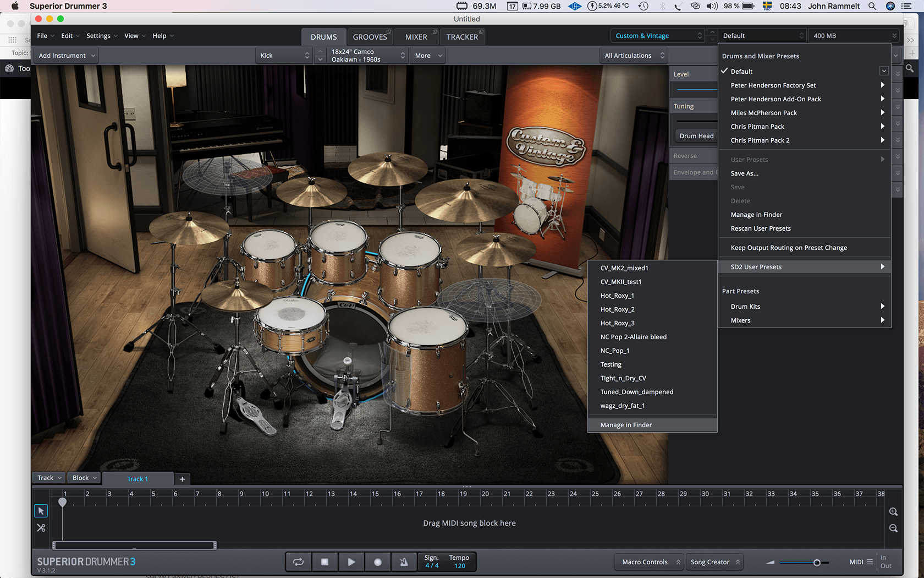
Task: Open the Song Creator panel
Action: 714,562
